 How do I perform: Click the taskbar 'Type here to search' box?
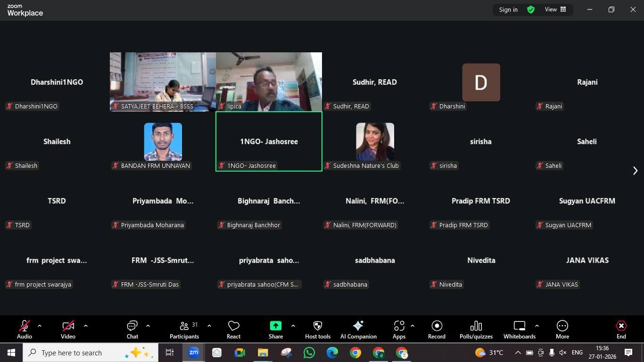tap(91, 353)
